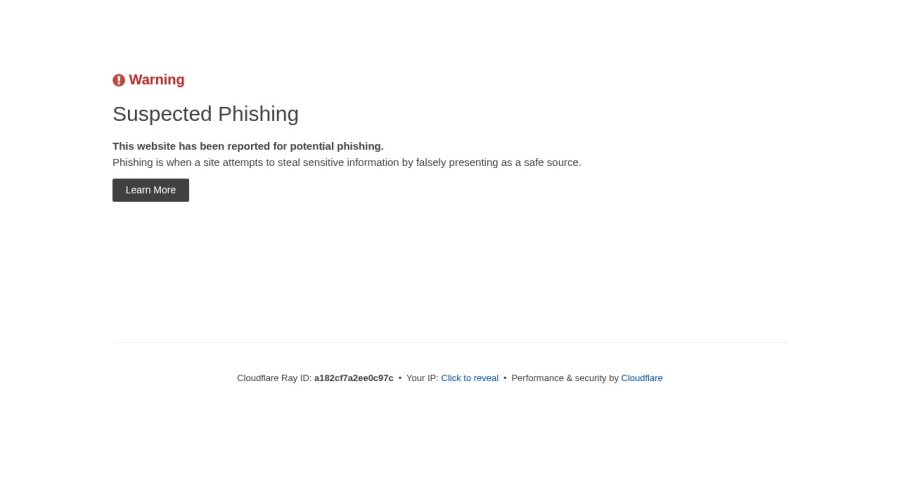Click the Ray ID value a182cf7a2ee0c97c
Image resolution: width=900 pixels, height=500 pixels.
pos(354,378)
